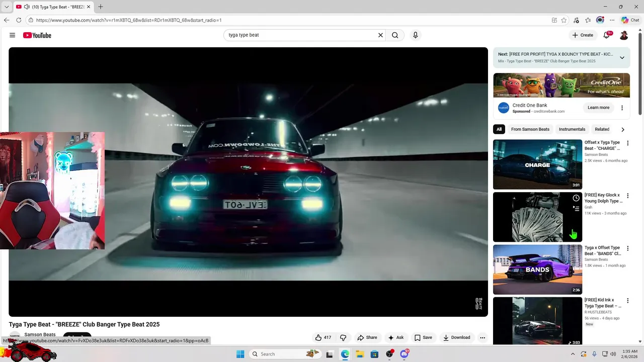Screen dimensions: 644x362
Task: Open options for Tyga x Offset BANDS video
Action: click(627, 248)
